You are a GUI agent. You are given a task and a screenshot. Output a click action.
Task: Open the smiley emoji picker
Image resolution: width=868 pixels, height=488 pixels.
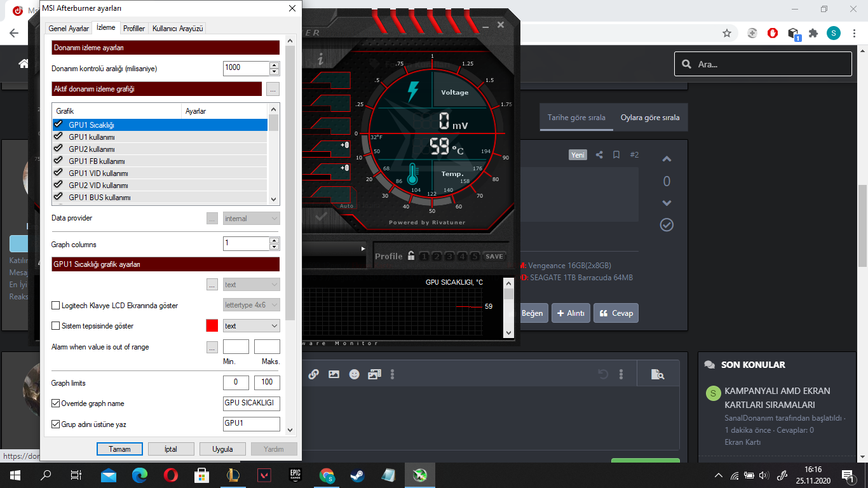click(353, 374)
